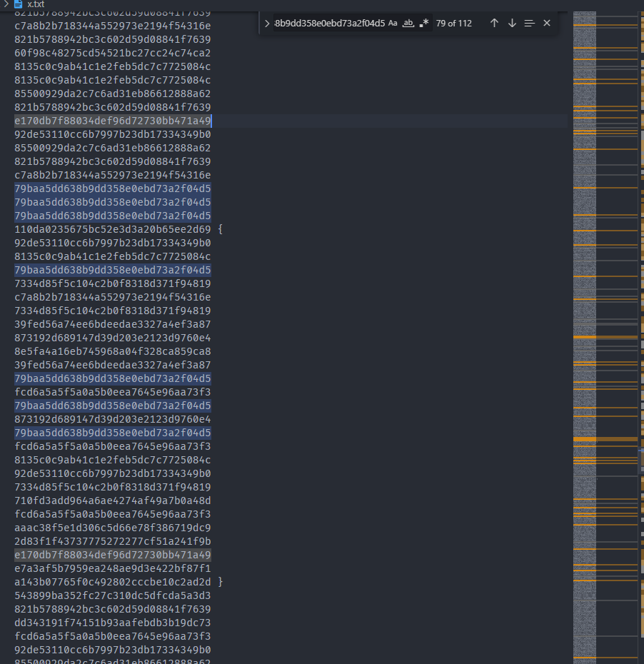Toggle Whole Word matching
644x664 pixels.
(408, 22)
